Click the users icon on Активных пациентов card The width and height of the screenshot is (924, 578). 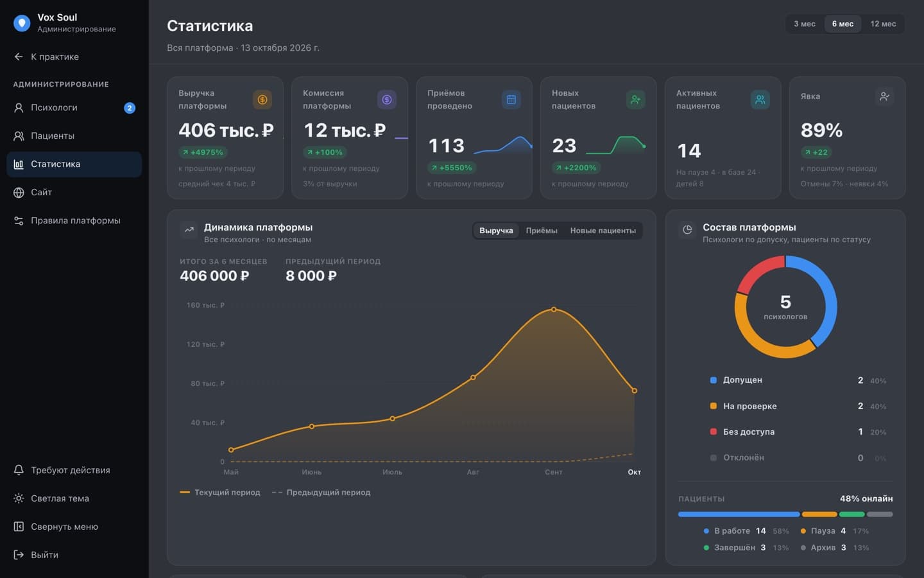pyautogui.click(x=760, y=100)
